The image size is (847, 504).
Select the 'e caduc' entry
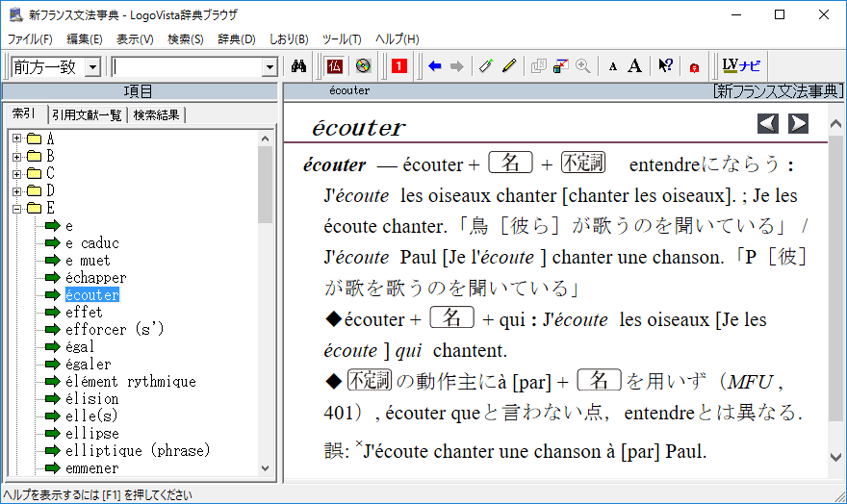tap(91, 243)
